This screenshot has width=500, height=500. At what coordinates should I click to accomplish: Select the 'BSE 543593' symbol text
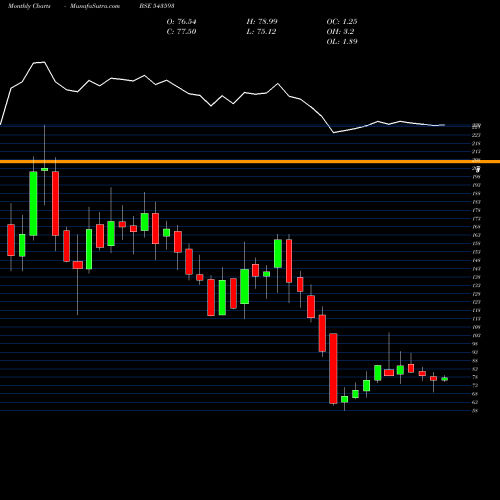pyautogui.click(x=157, y=6)
